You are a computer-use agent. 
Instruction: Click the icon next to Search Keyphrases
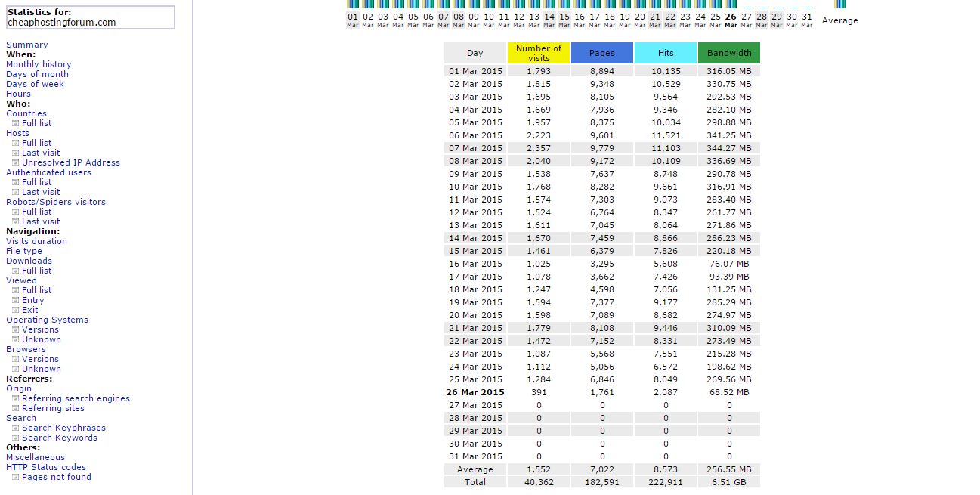point(15,428)
